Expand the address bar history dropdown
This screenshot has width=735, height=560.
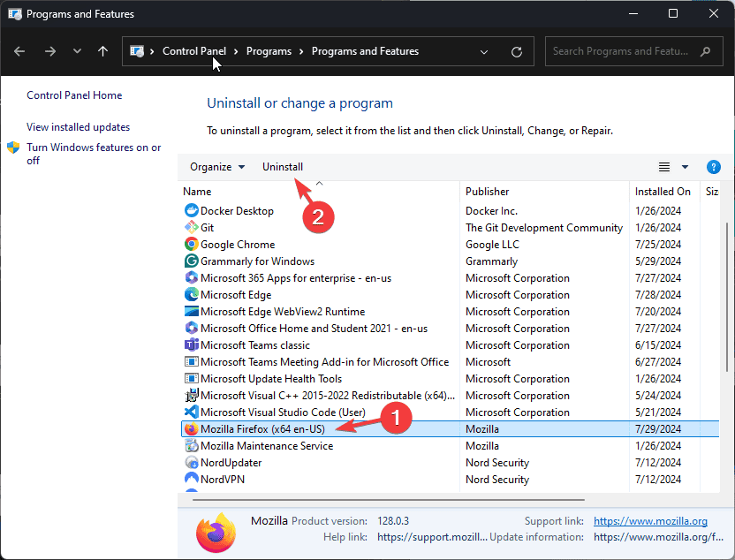coord(484,51)
